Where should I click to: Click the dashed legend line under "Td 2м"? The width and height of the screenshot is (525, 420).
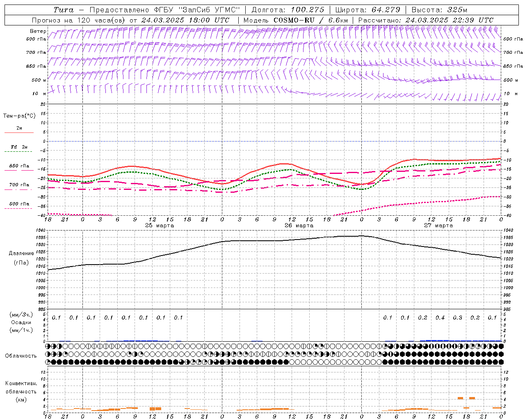(19, 152)
